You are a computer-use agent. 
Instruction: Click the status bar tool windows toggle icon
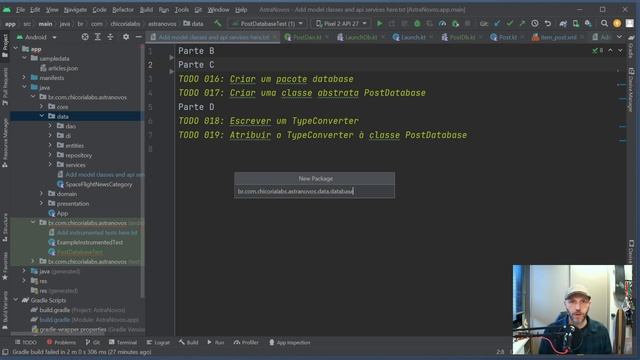5,352
